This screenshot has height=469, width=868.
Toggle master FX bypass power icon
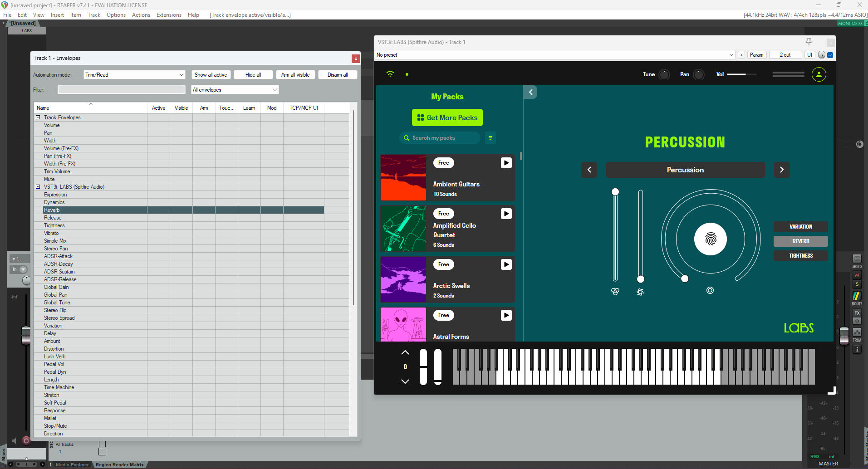[857, 321]
